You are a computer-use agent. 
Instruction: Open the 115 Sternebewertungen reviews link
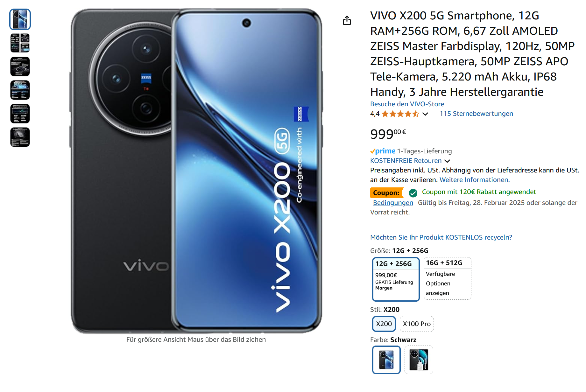[x=476, y=114]
